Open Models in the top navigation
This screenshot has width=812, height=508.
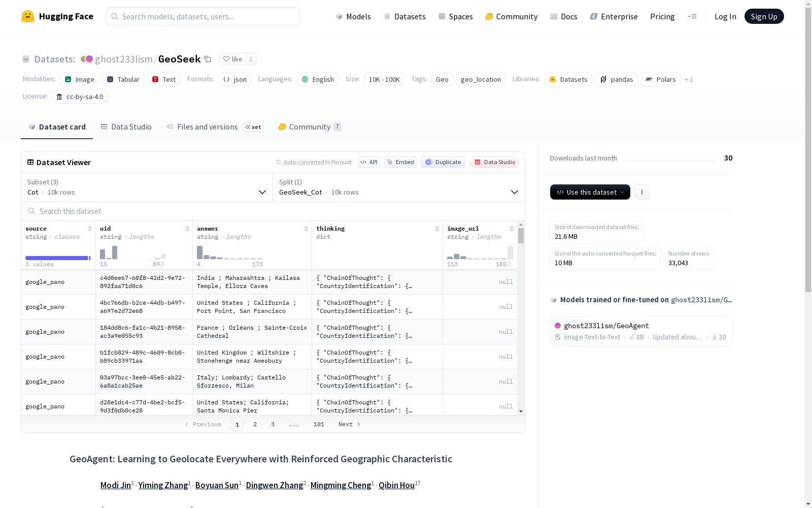click(353, 16)
